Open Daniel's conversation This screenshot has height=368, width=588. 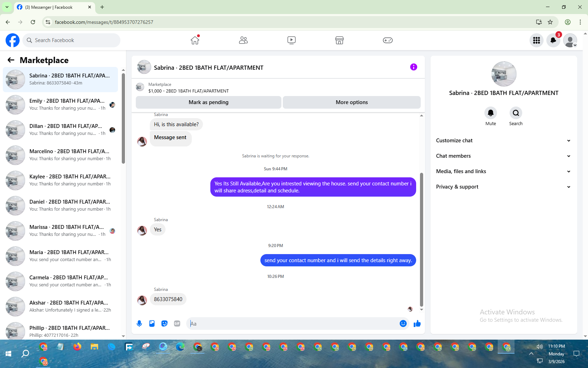click(60, 205)
